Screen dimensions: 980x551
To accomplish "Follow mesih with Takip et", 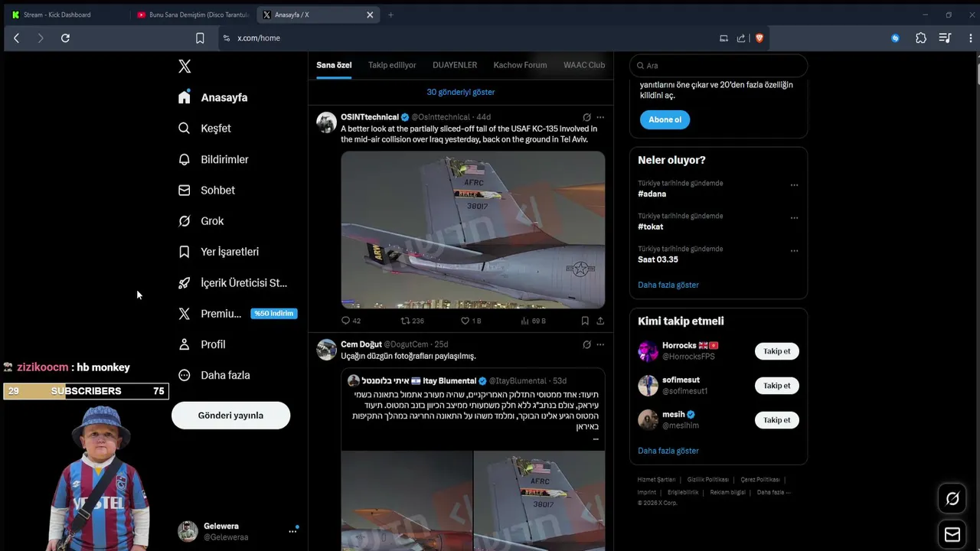I will [776, 420].
